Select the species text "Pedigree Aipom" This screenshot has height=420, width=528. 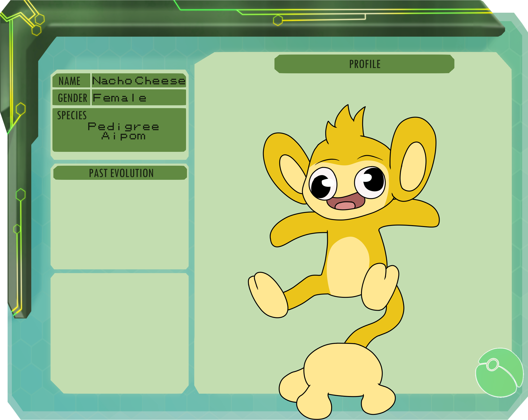[x=123, y=131]
